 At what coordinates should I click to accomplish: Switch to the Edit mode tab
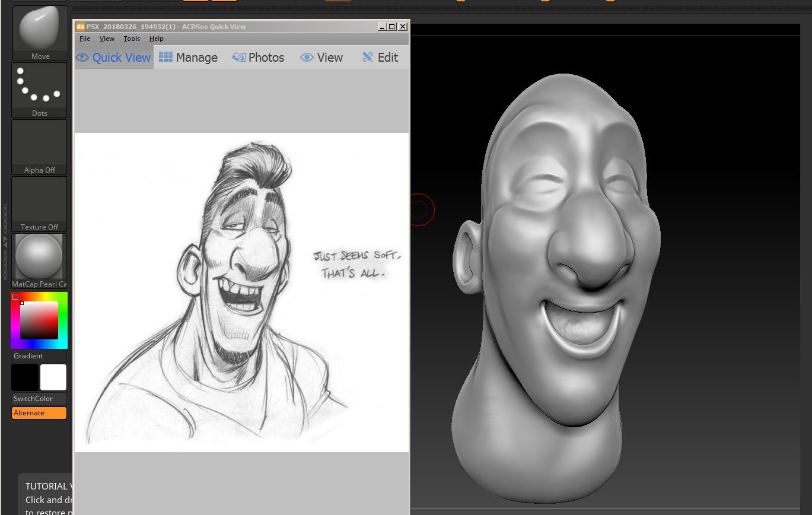pos(380,58)
